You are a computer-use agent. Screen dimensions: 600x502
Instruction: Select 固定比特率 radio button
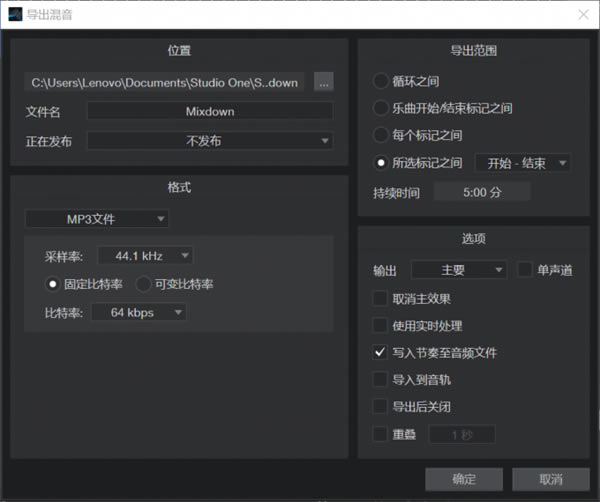pyautogui.click(x=52, y=284)
